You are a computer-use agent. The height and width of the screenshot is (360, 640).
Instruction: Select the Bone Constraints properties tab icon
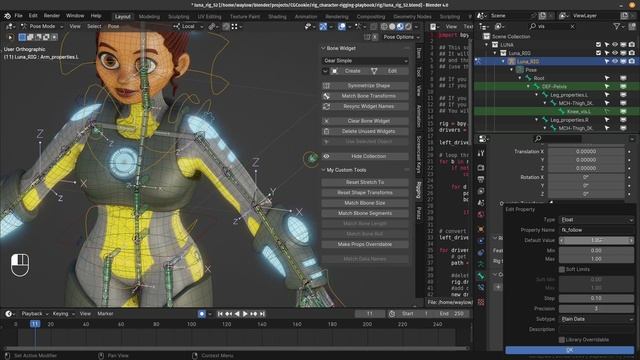481,288
